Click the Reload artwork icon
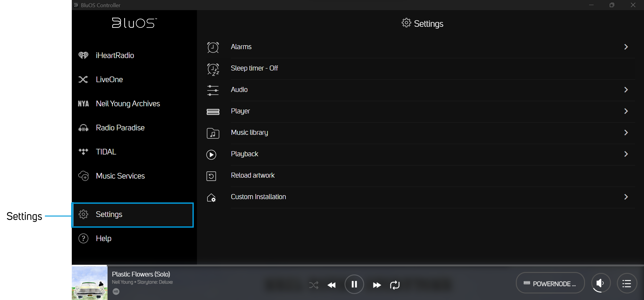 211,176
